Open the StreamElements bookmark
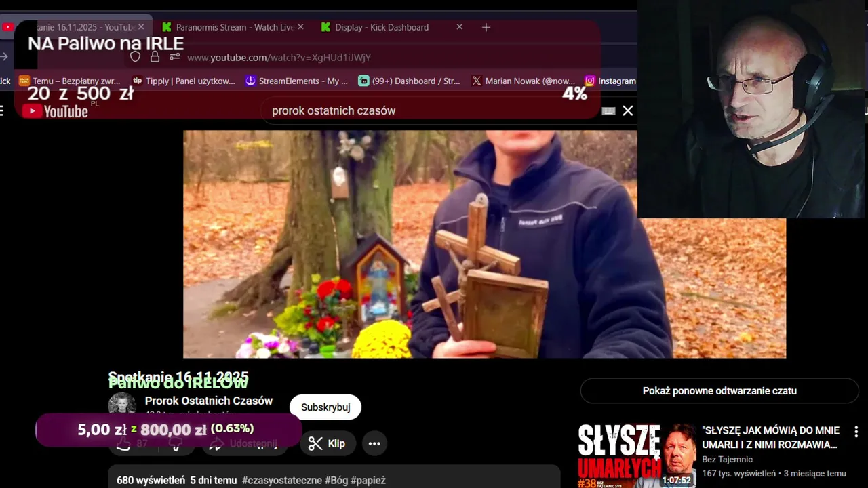868x488 pixels. click(296, 81)
